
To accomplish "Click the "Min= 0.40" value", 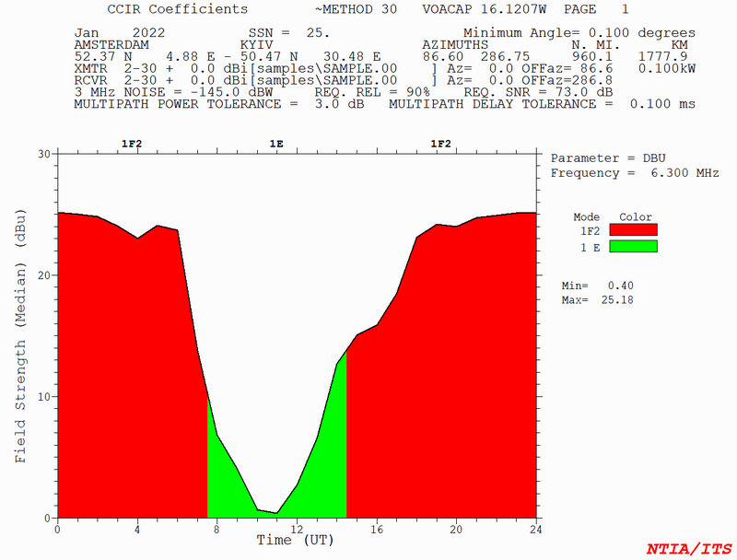I will (x=597, y=286).
